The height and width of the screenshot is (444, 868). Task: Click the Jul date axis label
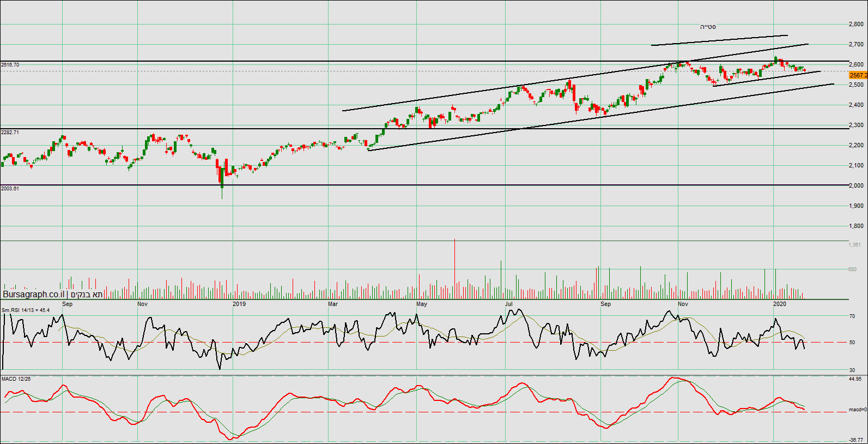tap(509, 304)
